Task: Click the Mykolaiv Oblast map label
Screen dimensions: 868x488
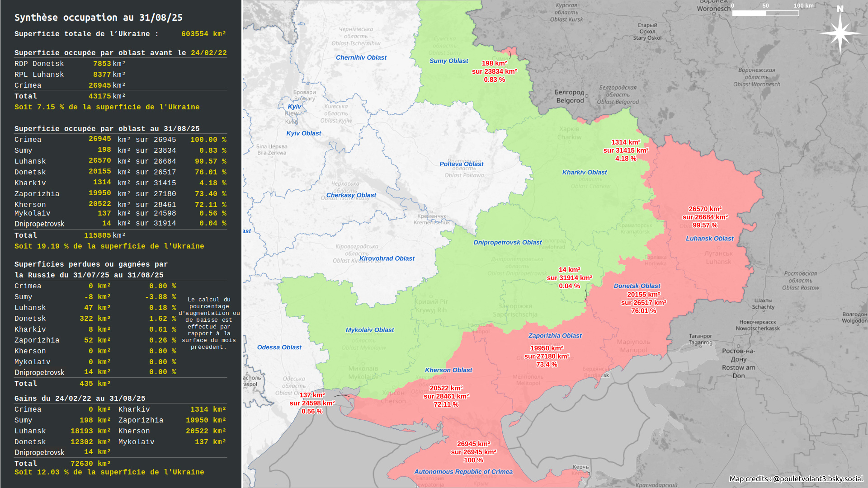Action: pos(370,330)
